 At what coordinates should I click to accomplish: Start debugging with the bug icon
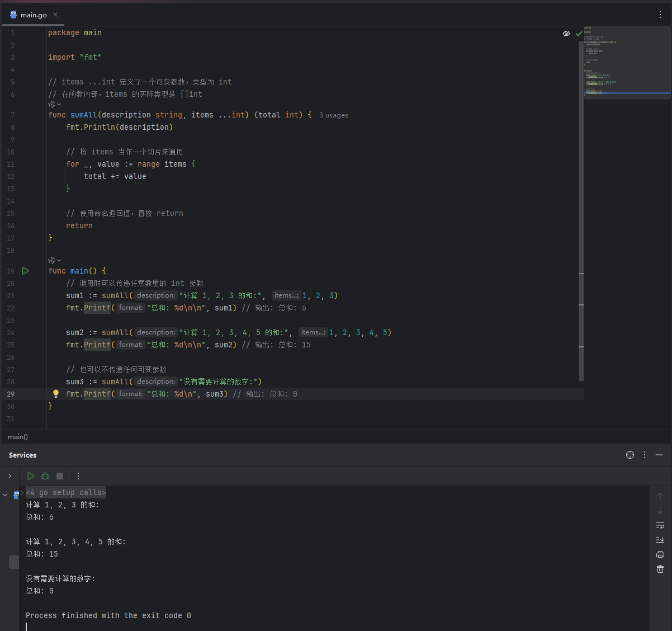pyautogui.click(x=45, y=476)
